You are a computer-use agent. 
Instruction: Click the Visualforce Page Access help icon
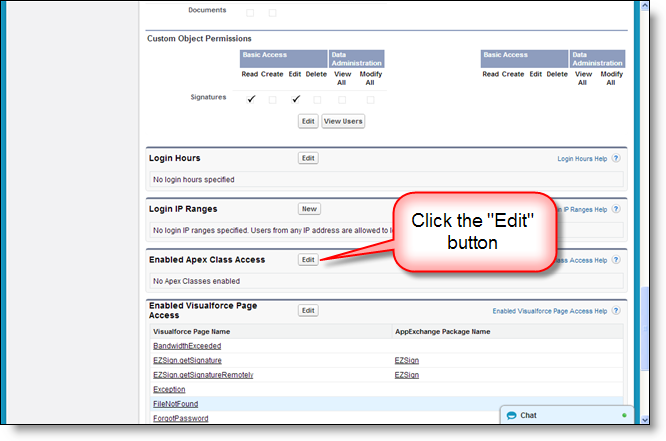617,311
